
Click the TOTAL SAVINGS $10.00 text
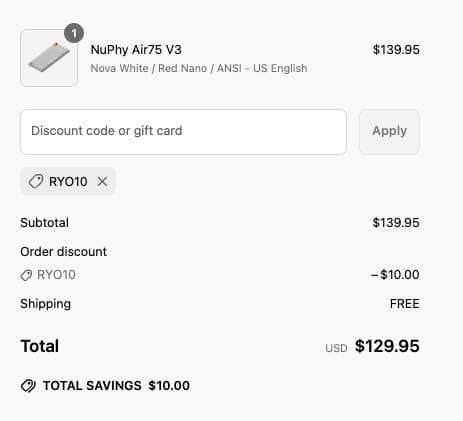pyautogui.click(x=116, y=386)
